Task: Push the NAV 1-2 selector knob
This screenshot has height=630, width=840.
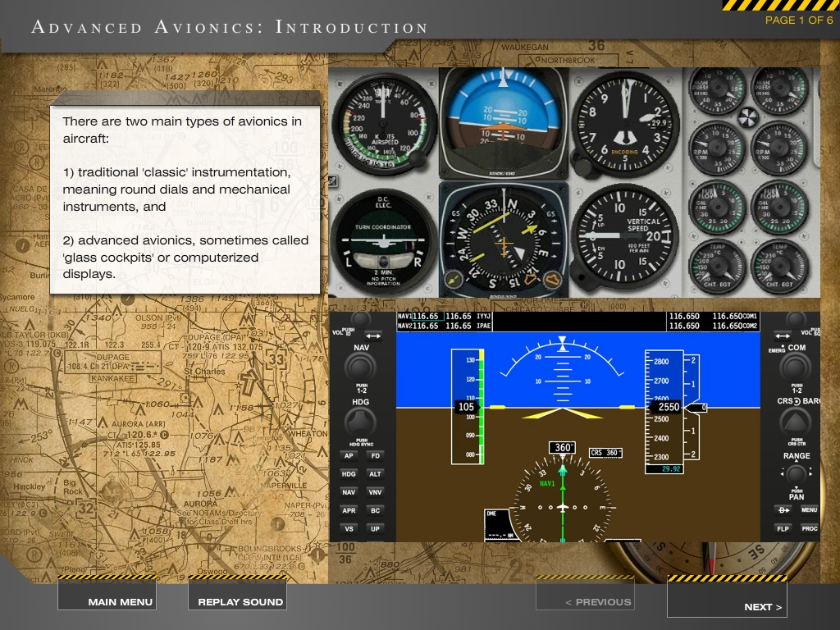Action: pos(361,367)
